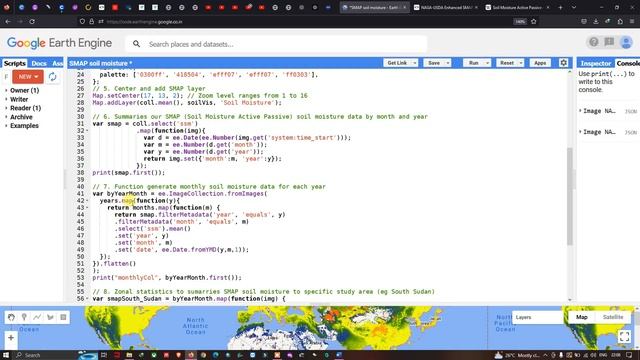This screenshot has height=360, width=640.
Task: Open the NEW script dropdown
Action: point(28,77)
